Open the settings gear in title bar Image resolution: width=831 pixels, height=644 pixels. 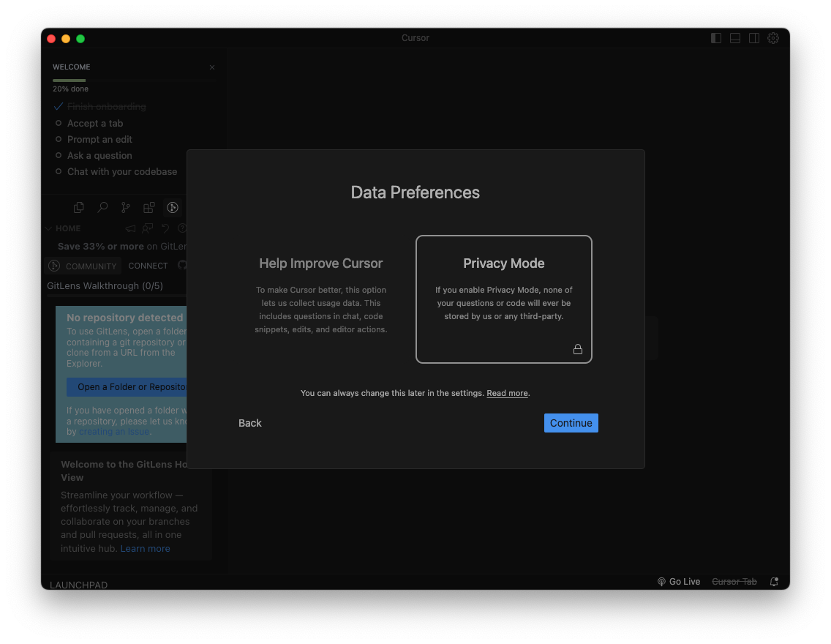pos(773,38)
